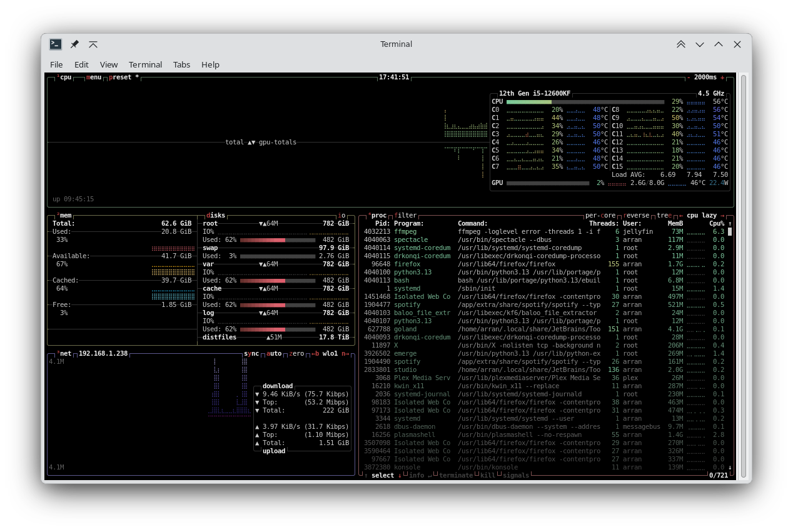The image size is (793, 532).
Task: Click the keep-above icon in the title bar
Action: click(x=93, y=44)
